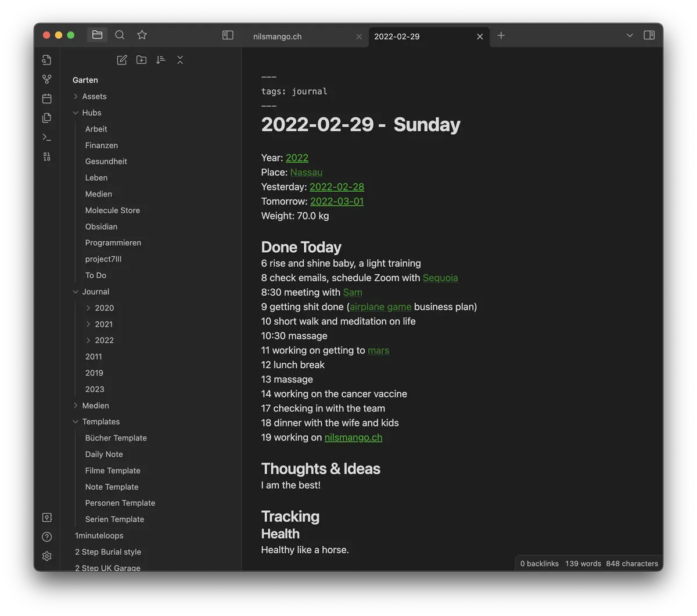This screenshot has width=697, height=616.
Task: Follow the mars link
Action: [379, 350]
